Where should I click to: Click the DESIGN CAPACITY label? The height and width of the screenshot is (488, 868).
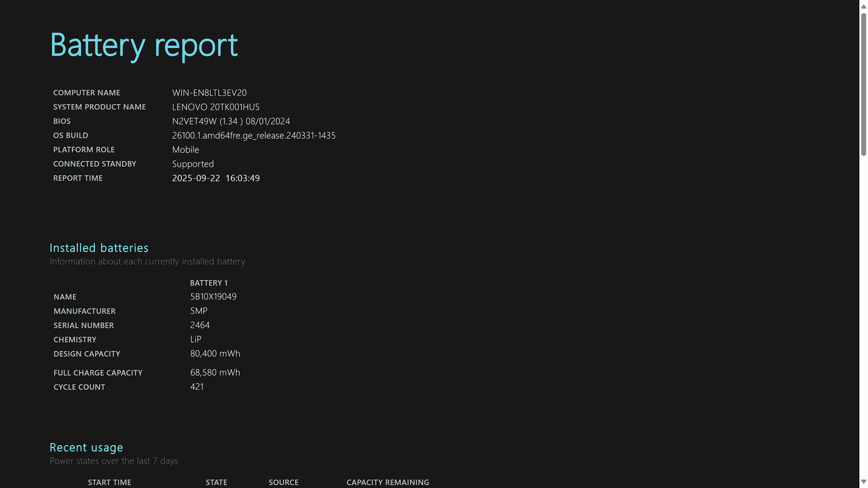pyautogui.click(x=87, y=354)
